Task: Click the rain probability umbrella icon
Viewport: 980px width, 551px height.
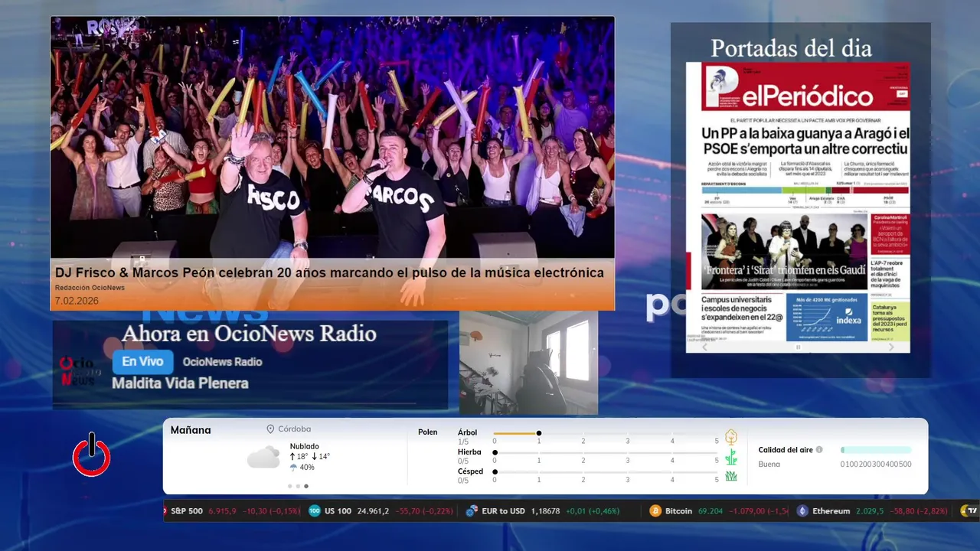Action: (x=293, y=468)
